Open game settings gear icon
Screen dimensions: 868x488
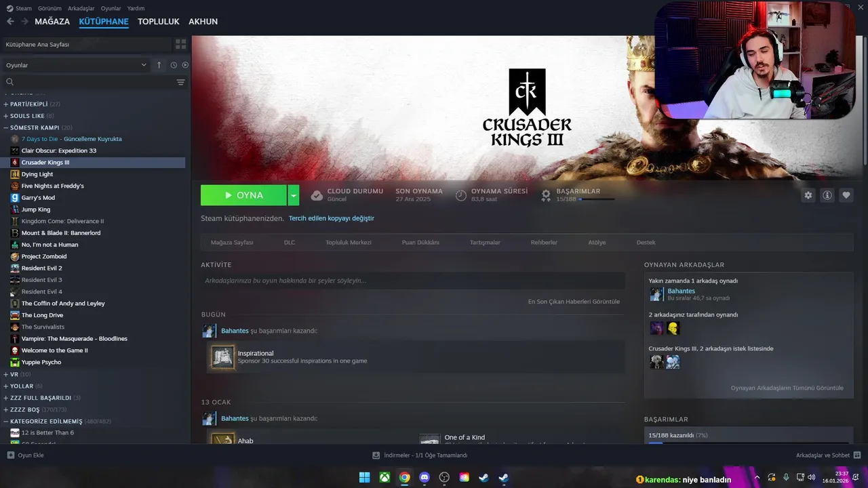(x=808, y=195)
